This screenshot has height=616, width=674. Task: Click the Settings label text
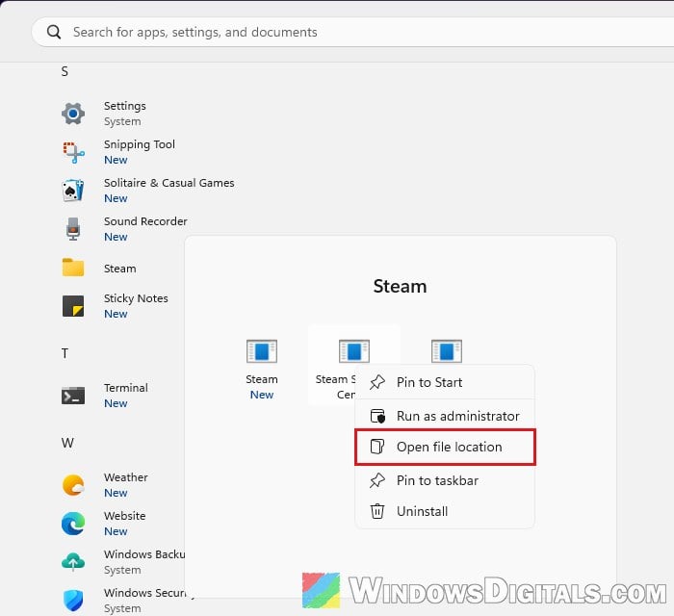click(x=124, y=106)
